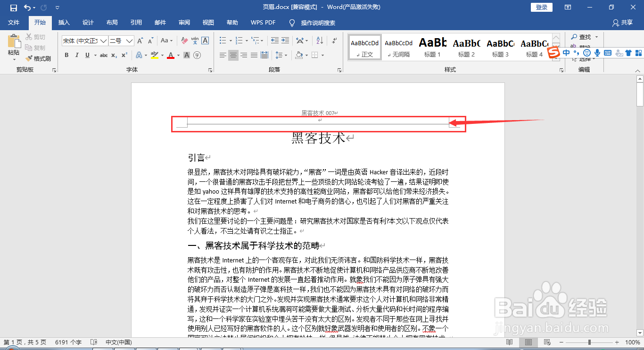Open Font dialog launcher in 字体 group
Image resolution: width=644 pixels, height=350 pixels.
(210, 70)
